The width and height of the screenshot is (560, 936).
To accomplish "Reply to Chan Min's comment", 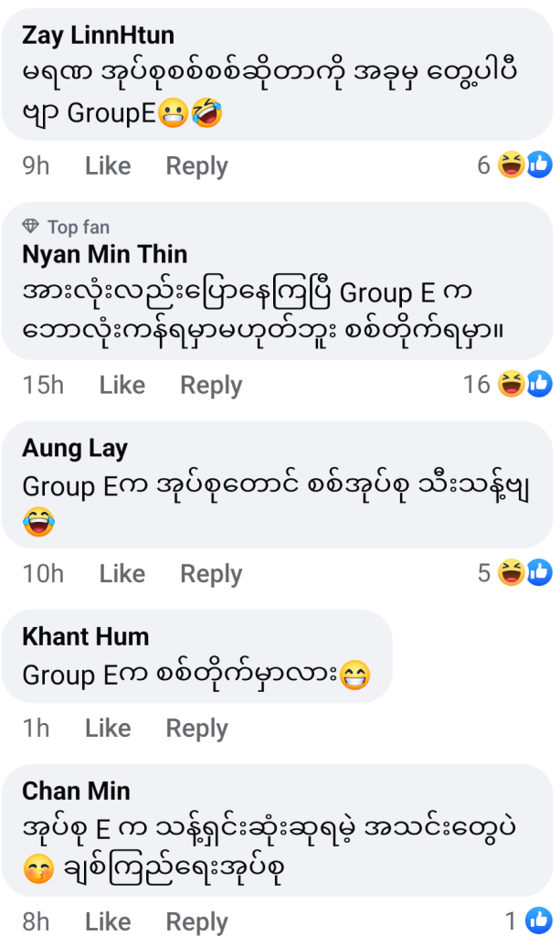I will pyautogui.click(x=196, y=921).
